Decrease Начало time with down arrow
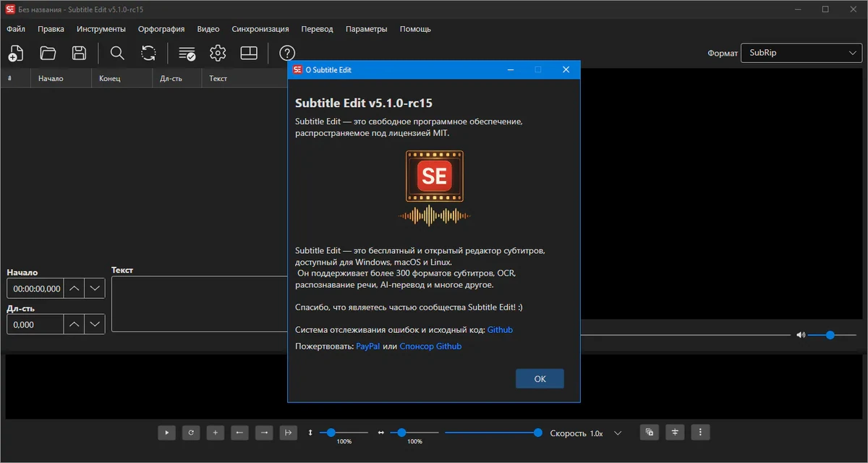 click(x=95, y=289)
